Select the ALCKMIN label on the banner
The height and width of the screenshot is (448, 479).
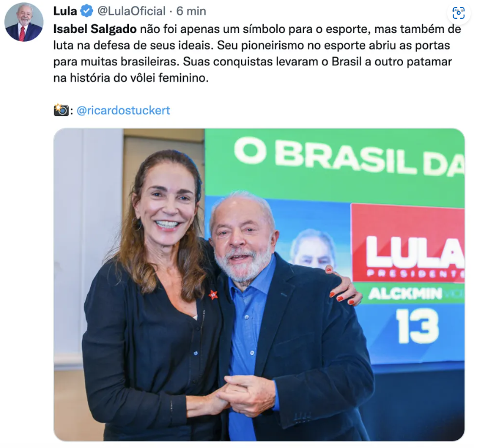(x=405, y=294)
